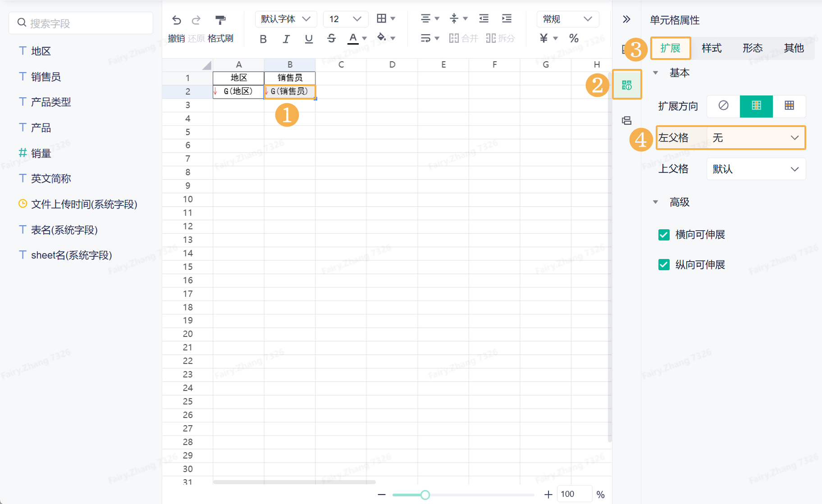Switch to the 其他 tab
Image resolution: width=822 pixels, height=504 pixels.
794,48
